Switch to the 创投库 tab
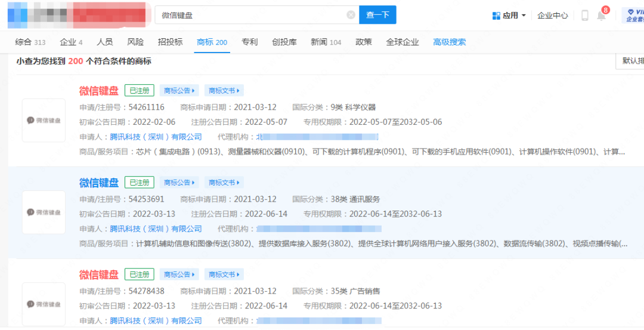The height and width of the screenshot is (330, 644). [284, 42]
